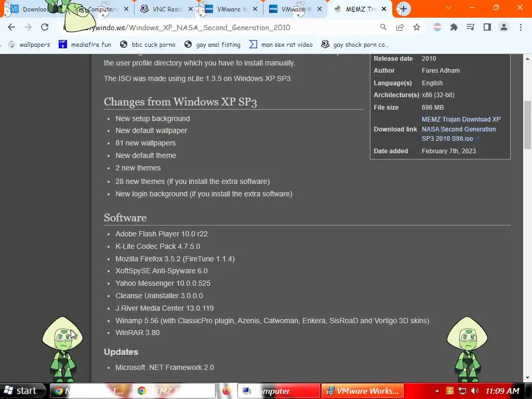Open the tab search chevron
The width and height of the screenshot is (532, 399).
pyautogui.click(x=448, y=7)
